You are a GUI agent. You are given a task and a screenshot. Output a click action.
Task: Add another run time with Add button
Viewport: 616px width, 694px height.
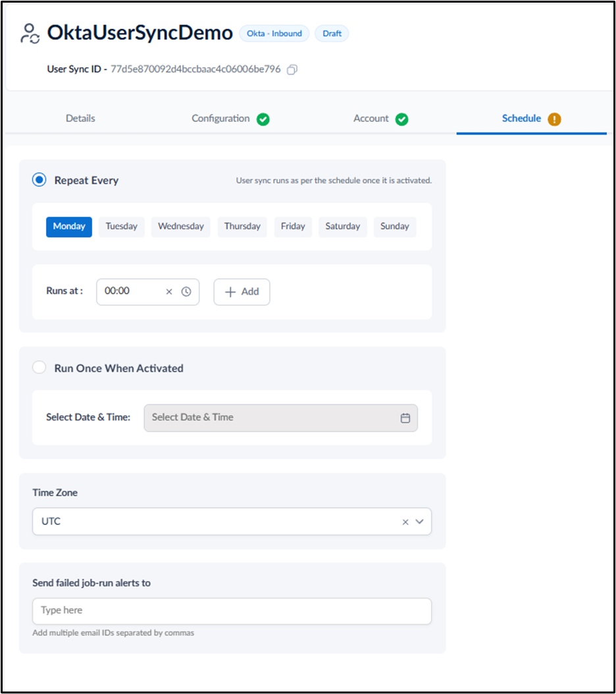[242, 292]
